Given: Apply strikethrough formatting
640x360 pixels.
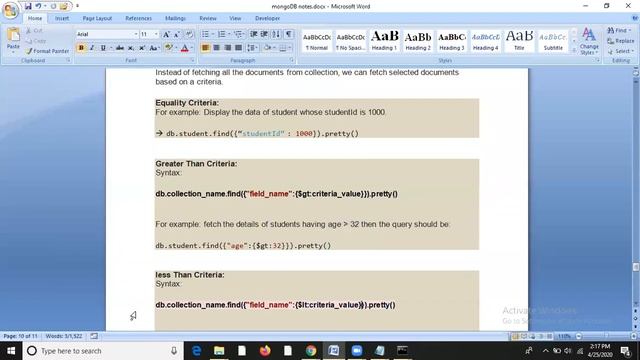Looking at the screenshot, I should [x=120, y=48].
